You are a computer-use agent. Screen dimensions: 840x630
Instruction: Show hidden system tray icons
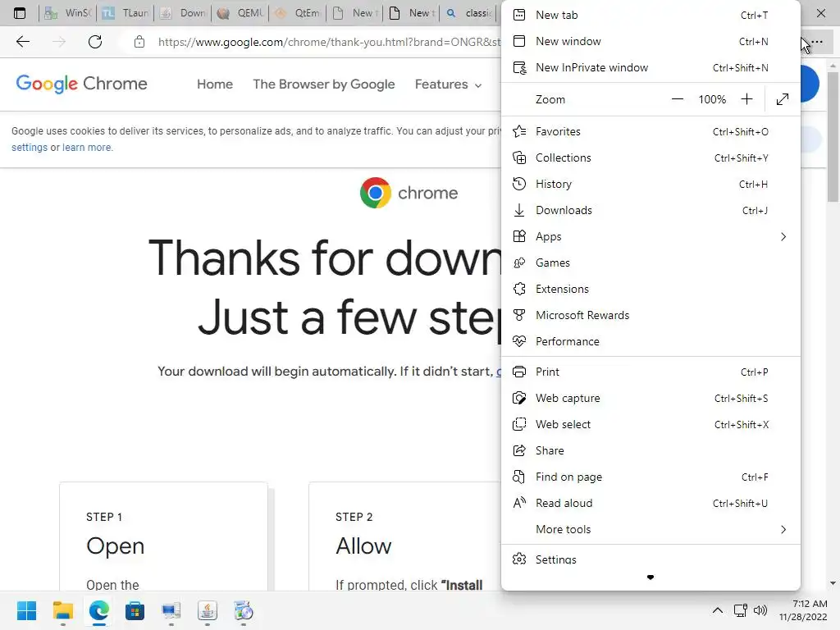(x=717, y=610)
